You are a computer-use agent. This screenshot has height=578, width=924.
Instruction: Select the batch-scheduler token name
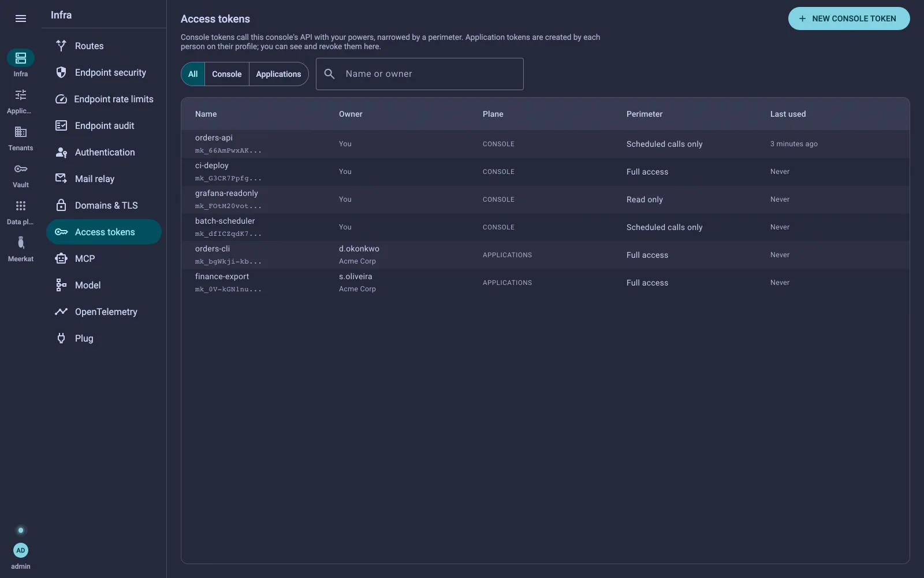click(225, 221)
